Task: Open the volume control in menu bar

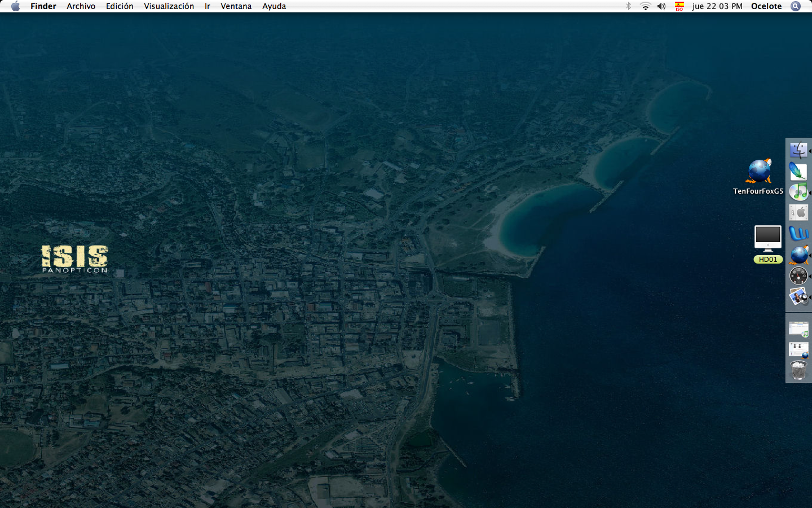Action: pyautogui.click(x=661, y=6)
